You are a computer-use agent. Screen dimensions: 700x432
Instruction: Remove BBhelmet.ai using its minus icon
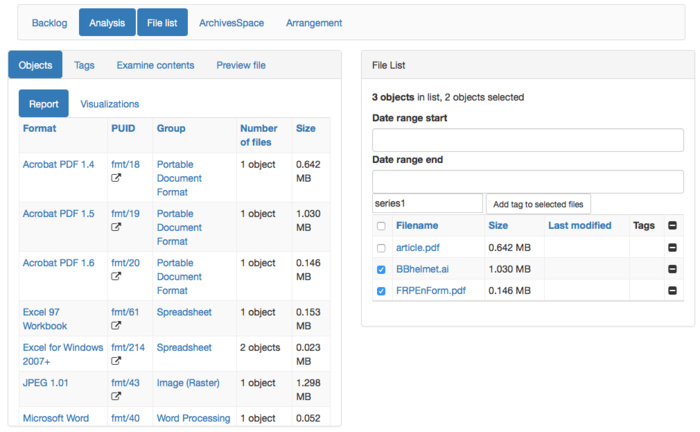tap(672, 269)
